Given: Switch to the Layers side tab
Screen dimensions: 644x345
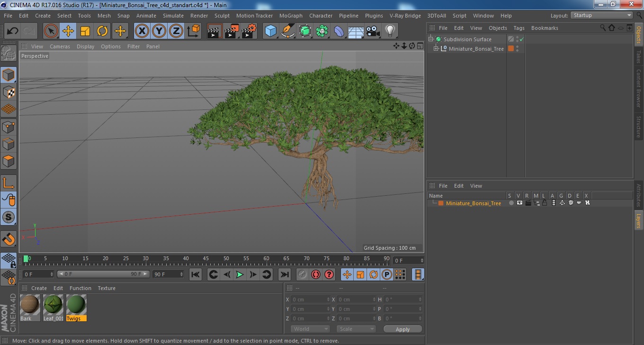Looking at the screenshot, I should point(638,219).
